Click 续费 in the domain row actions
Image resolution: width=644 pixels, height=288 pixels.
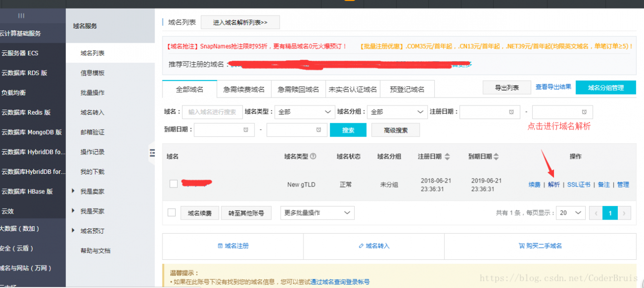pyautogui.click(x=534, y=184)
